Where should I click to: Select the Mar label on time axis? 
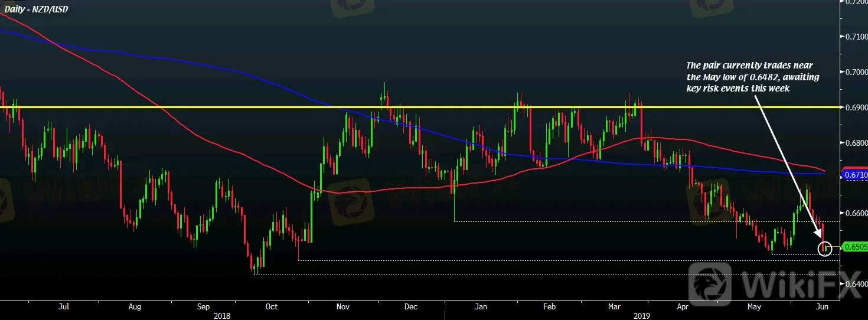(614, 307)
